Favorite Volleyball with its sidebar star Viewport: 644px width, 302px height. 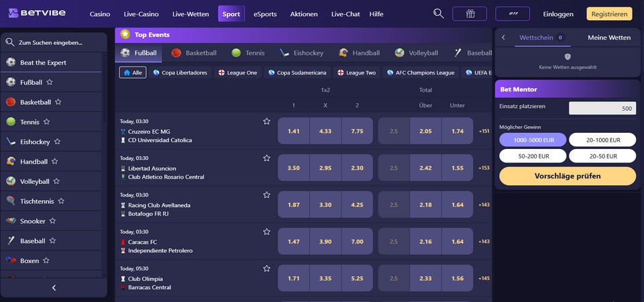point(56,181)
